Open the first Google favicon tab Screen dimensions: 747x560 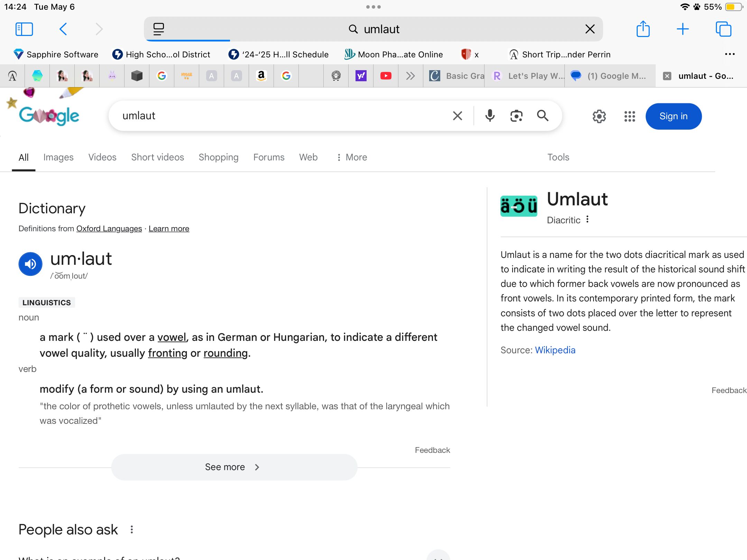tap(162, 76)
